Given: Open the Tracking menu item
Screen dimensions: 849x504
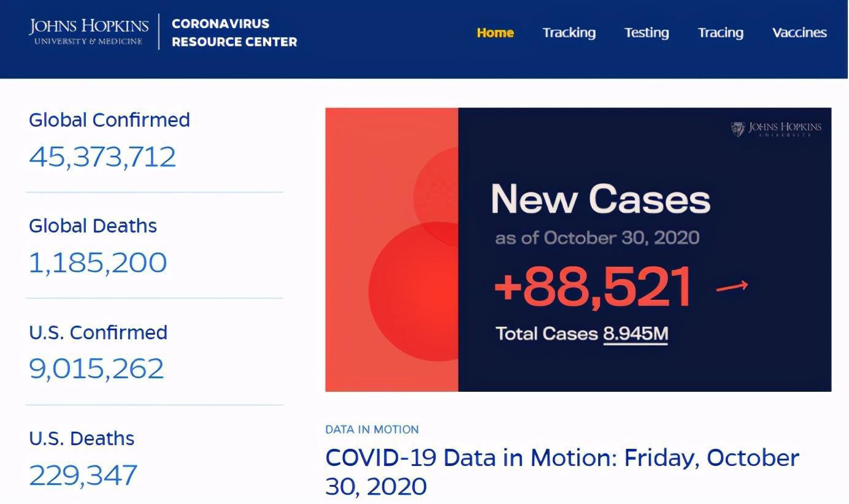Looking at the screenshot, I should click(569, 32).
